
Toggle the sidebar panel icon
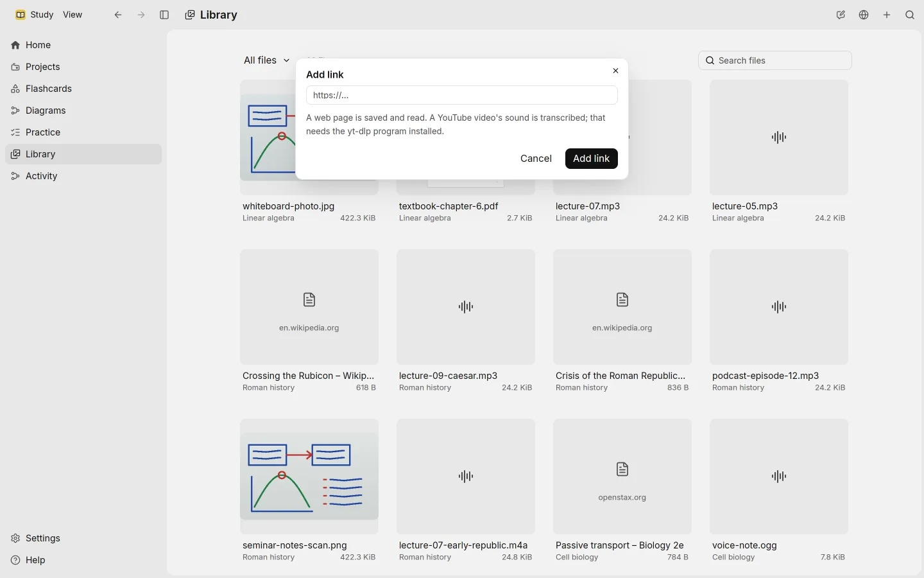(x=164, y=15)
